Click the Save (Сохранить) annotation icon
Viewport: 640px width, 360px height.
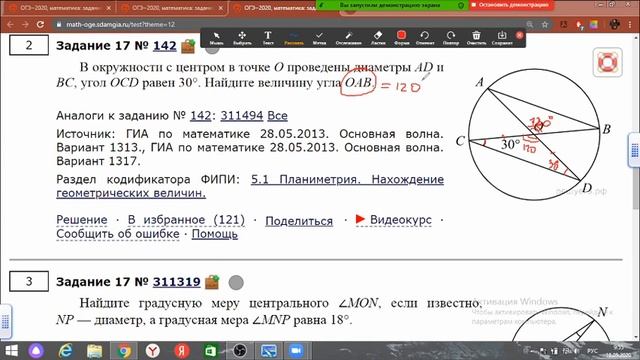tap(502, 38)
